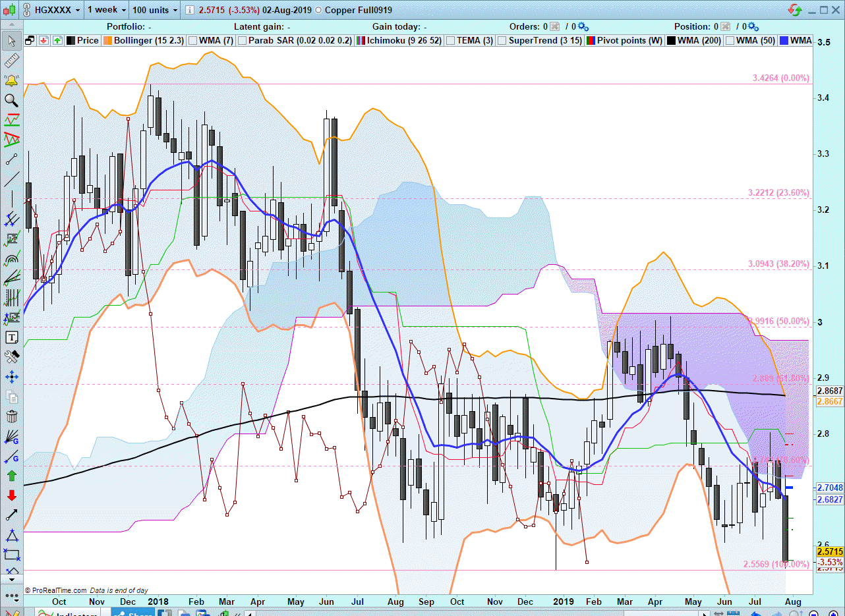Select the red triangle pattern tool

click(x=11, y=140)
